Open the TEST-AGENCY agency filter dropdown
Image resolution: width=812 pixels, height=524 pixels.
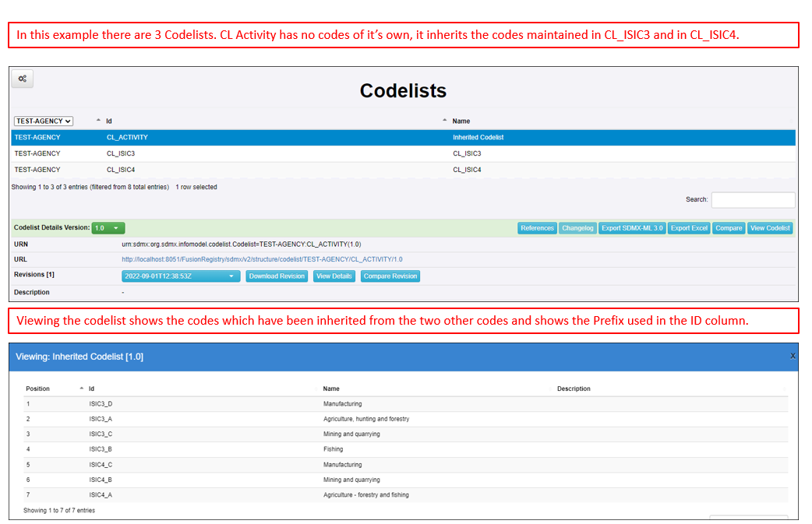[x=43, y=120]
